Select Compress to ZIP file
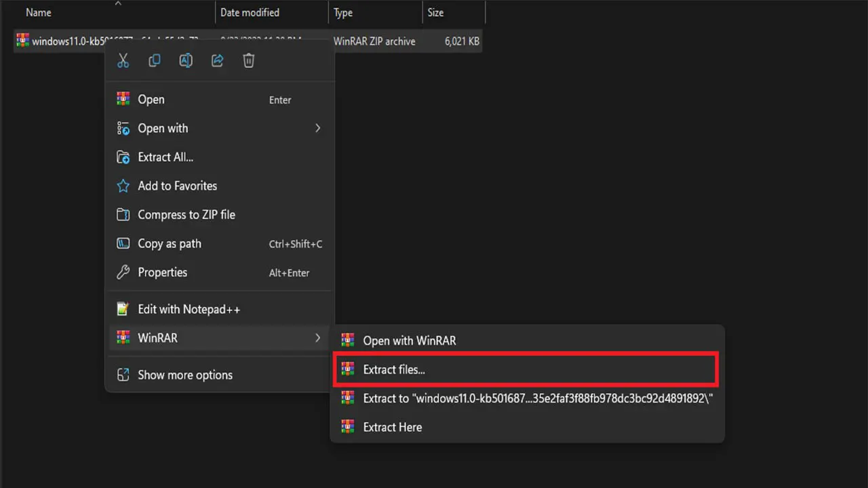 (x=186, y=215)
